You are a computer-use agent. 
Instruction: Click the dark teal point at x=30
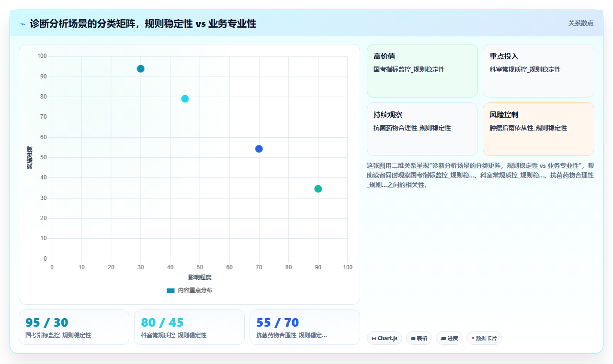(x=140, y=69)
